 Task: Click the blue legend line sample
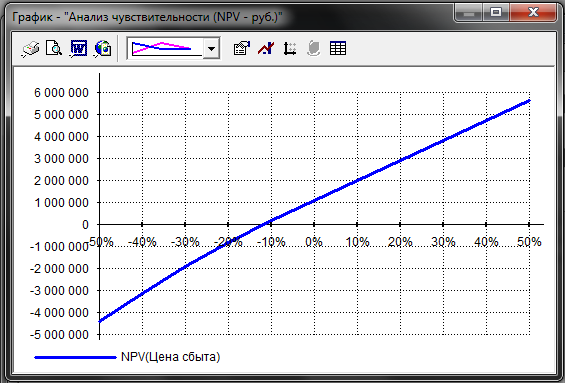pyautogui.click(x=75, y=357)
